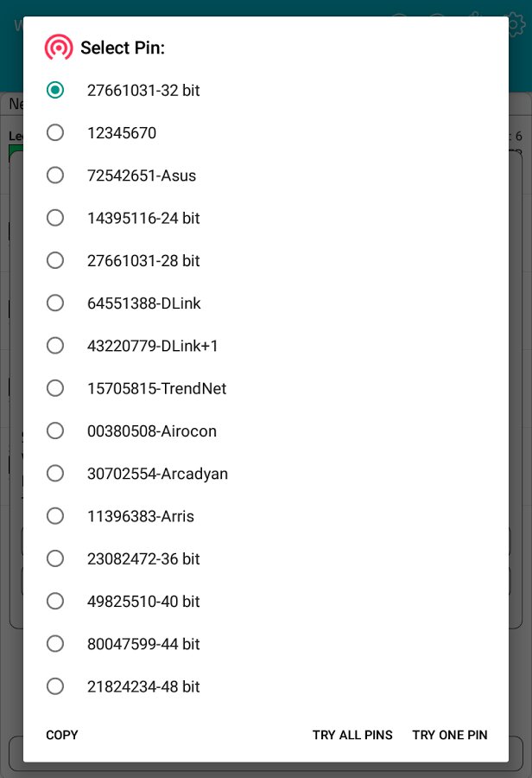Select the 21824234-48 bit pin
532x778 pixels.
tap(55, 686)
